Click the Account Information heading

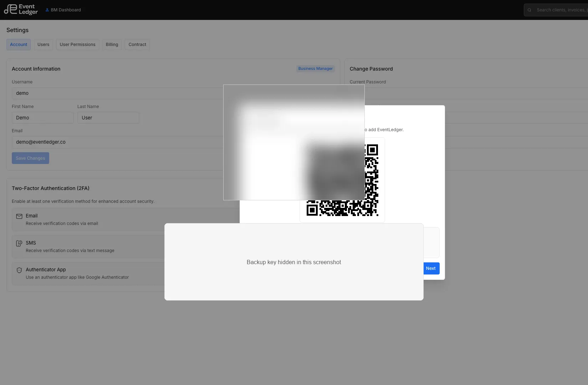click(36, 69)
